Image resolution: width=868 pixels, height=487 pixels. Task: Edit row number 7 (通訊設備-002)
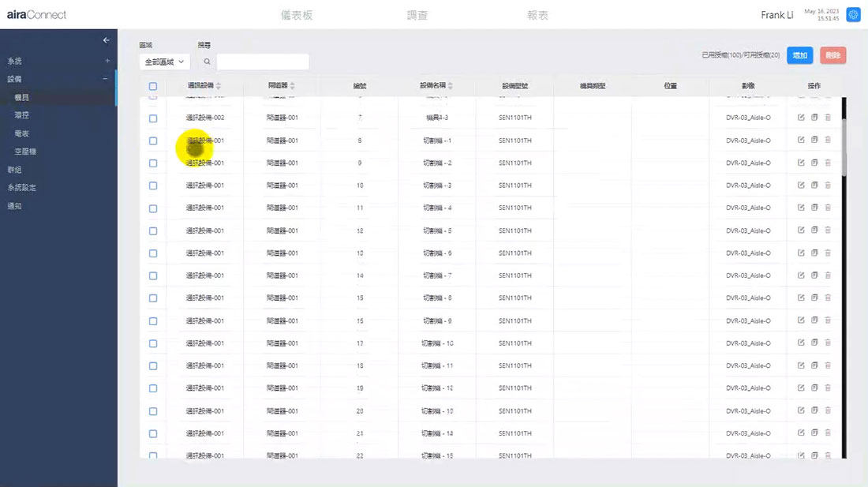pos(801,118)
